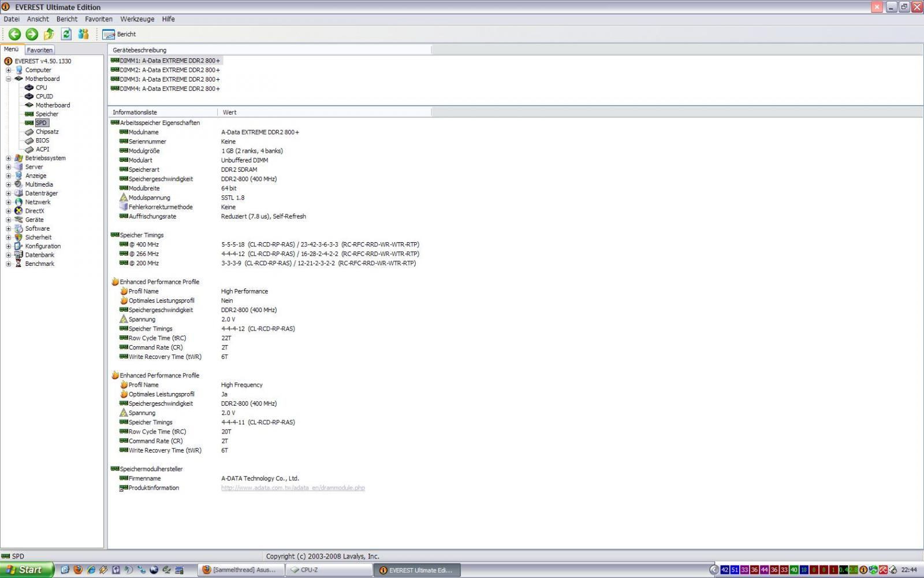
Task: Click the Firmenname row
Action: pyautogui.click(x=209, y=479)
